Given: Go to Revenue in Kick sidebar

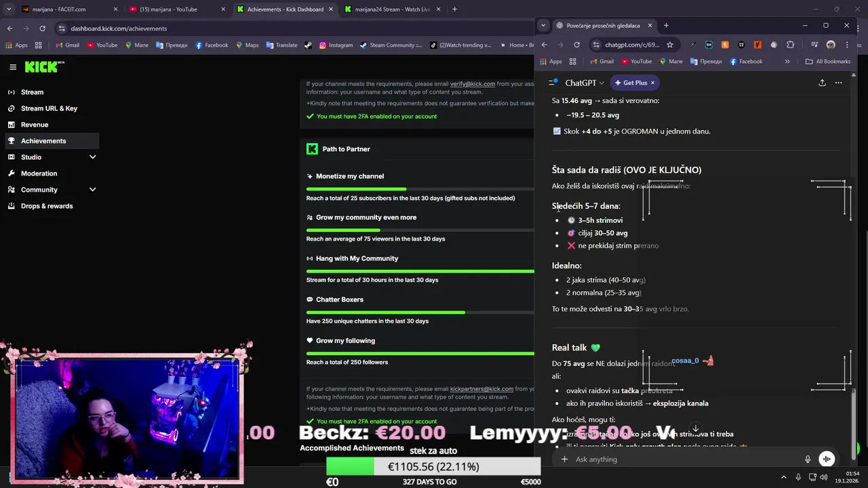Looking at the screenshot, I should [x=35, y=125].
